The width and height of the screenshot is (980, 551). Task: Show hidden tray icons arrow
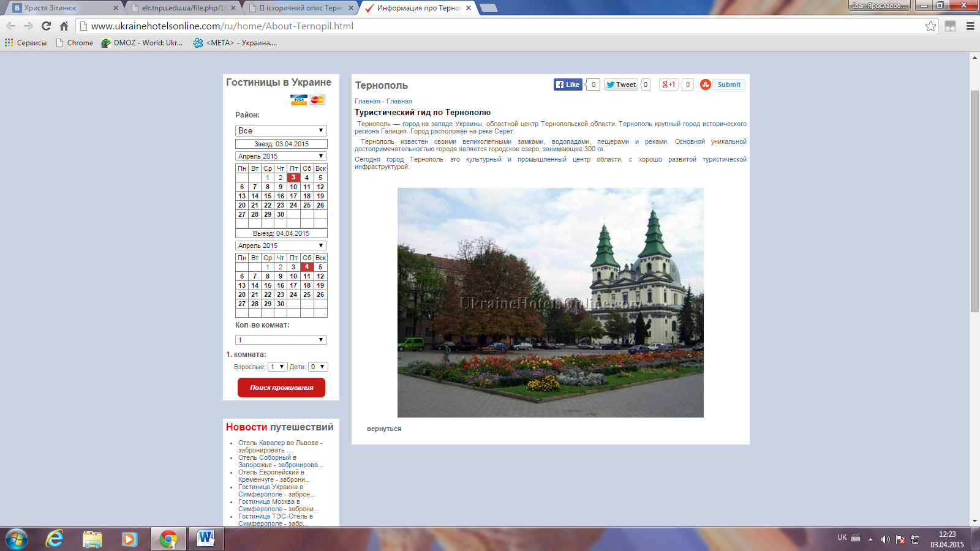(x=870, y=539)
